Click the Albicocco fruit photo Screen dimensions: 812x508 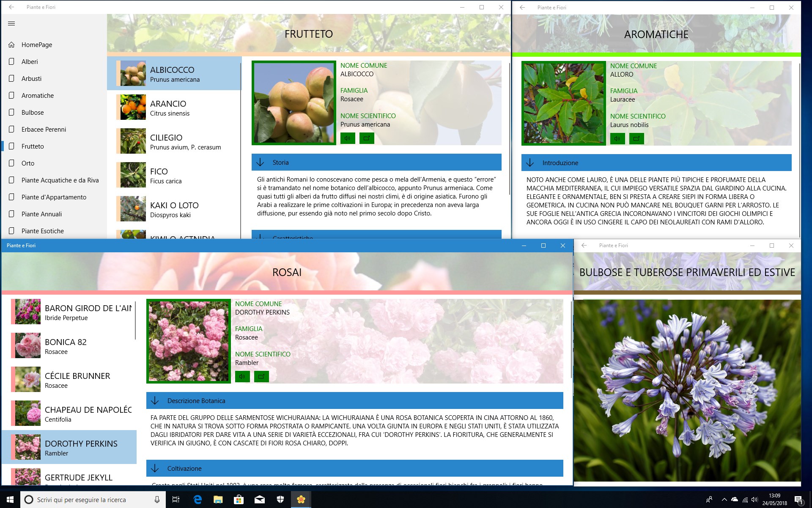tap(294, 103)
